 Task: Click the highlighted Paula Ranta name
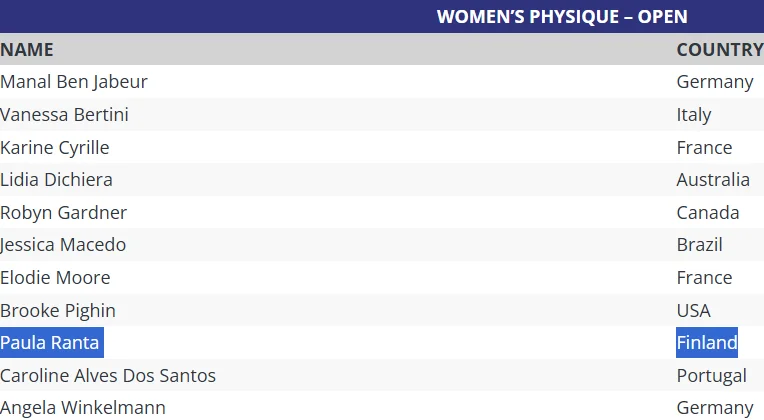tap(50, 343)
